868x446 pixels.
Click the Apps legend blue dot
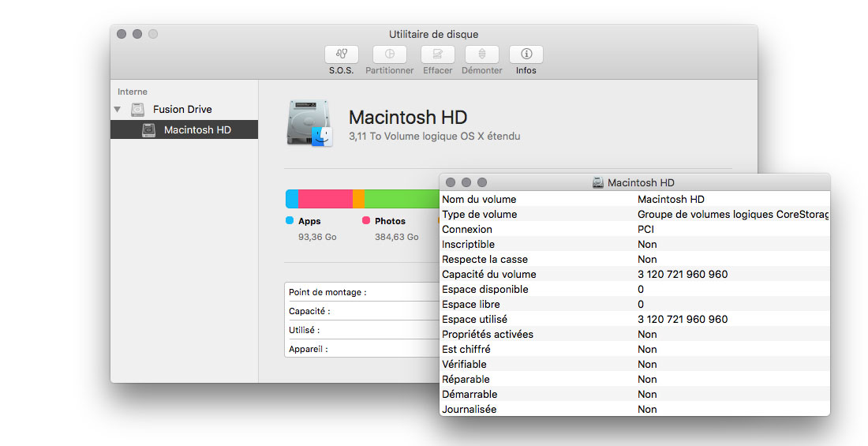[x=290, y=220]
